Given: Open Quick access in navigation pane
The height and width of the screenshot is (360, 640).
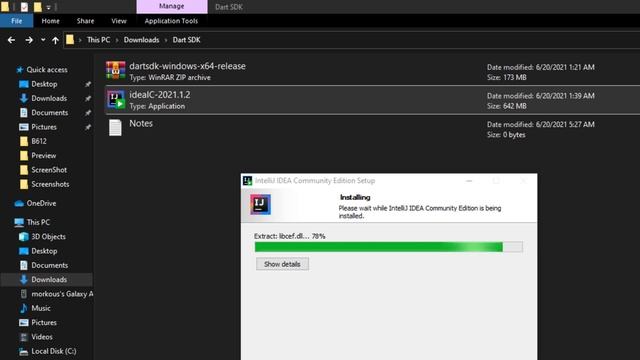Looking at the screenshot, I should click(47, 70).
